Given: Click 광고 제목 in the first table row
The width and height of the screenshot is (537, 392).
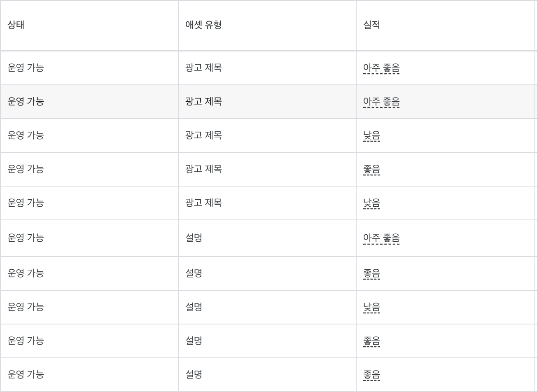Looking at the screenshot, I should click(203, 68).
